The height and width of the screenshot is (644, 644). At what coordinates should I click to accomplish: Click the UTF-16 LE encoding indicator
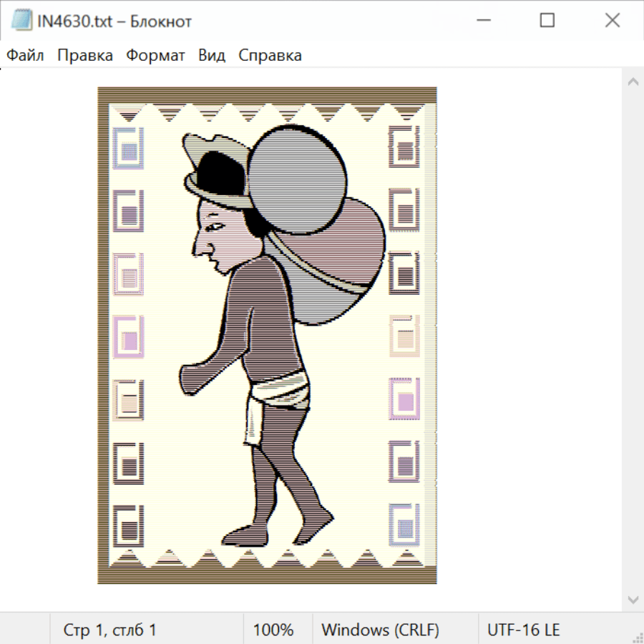click(524, 630)
